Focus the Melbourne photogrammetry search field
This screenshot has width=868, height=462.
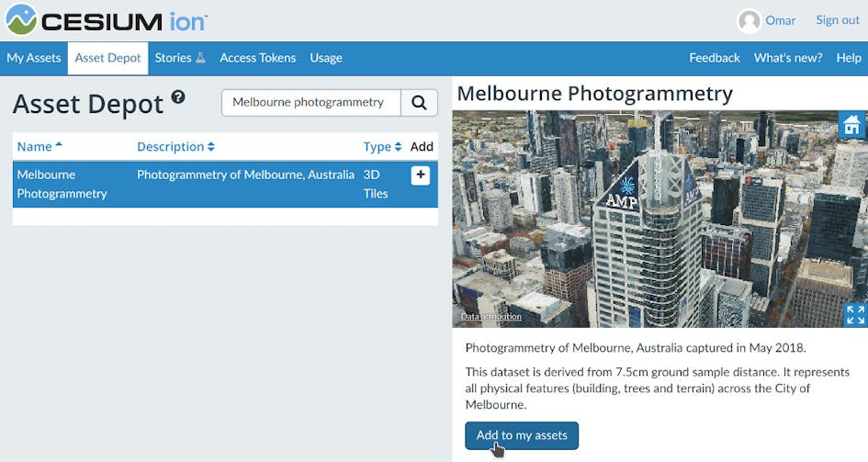(x=310, y=103)
